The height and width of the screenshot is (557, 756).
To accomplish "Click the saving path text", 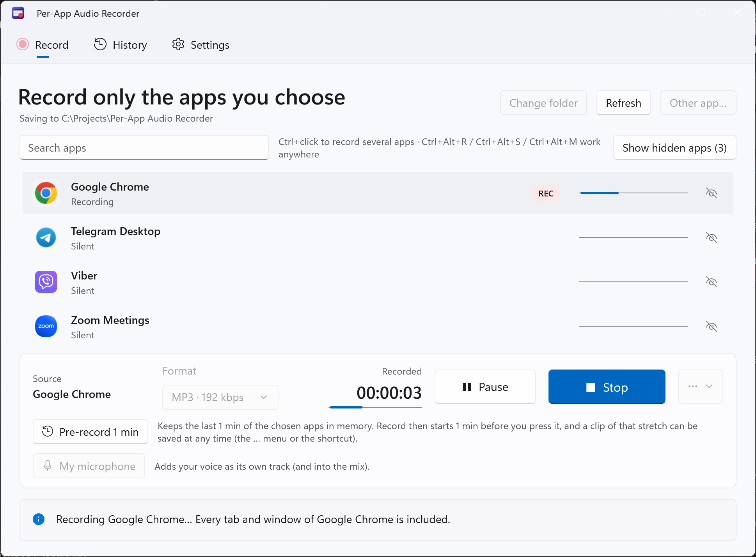I will coord(116,118).
